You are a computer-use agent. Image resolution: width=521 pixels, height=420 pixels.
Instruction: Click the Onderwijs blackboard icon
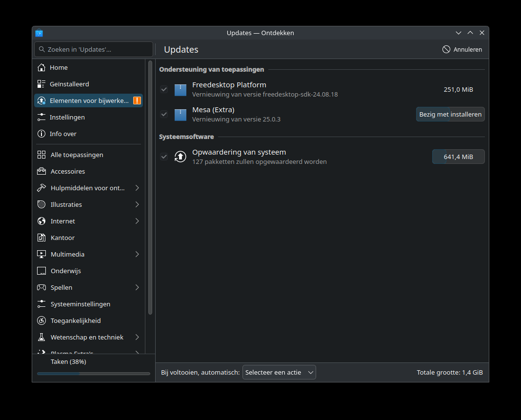(41, 271)
